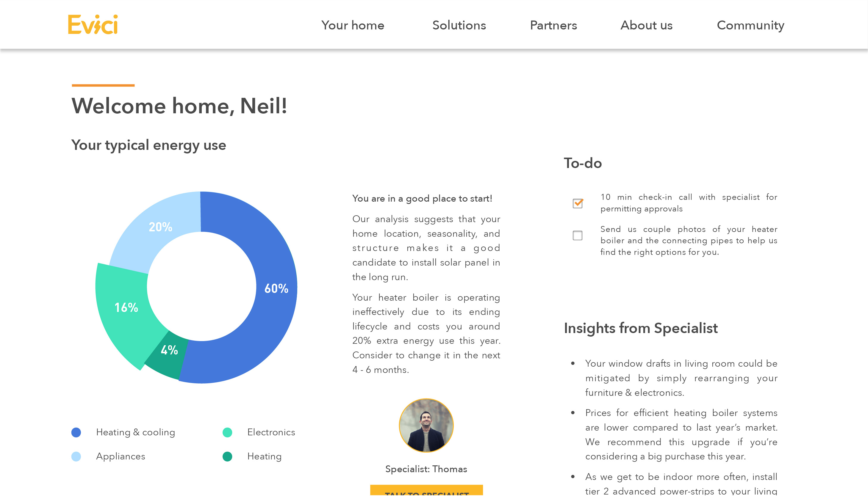Open the Partners section

point(553,25)
